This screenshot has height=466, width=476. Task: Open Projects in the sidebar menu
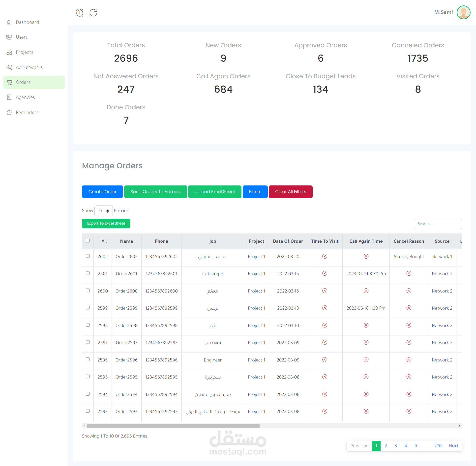[x=24, y=52]
